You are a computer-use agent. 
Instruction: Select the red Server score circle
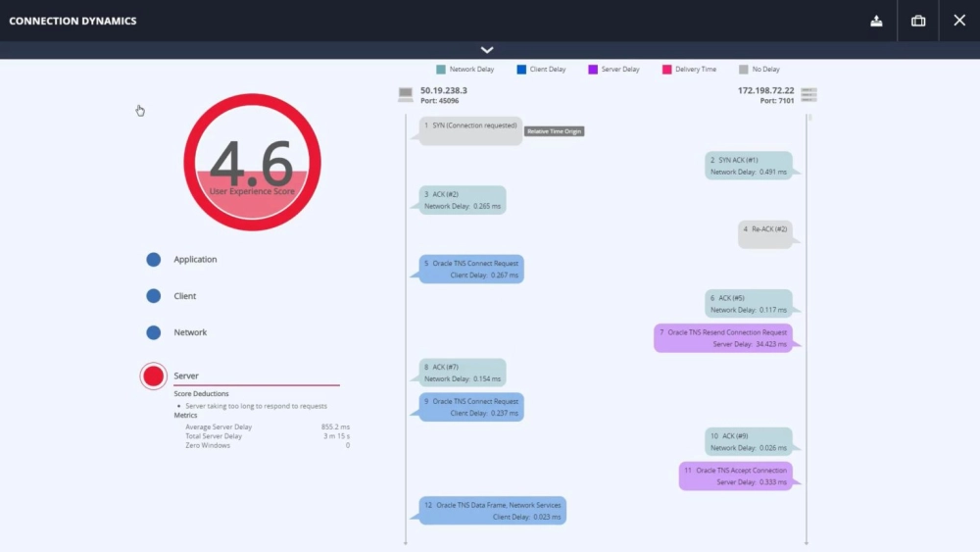tap(154, 376)
